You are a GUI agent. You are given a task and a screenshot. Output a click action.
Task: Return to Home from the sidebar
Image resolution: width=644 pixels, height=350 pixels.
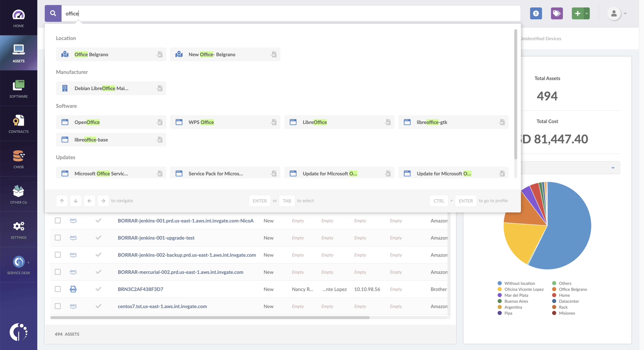19,17
